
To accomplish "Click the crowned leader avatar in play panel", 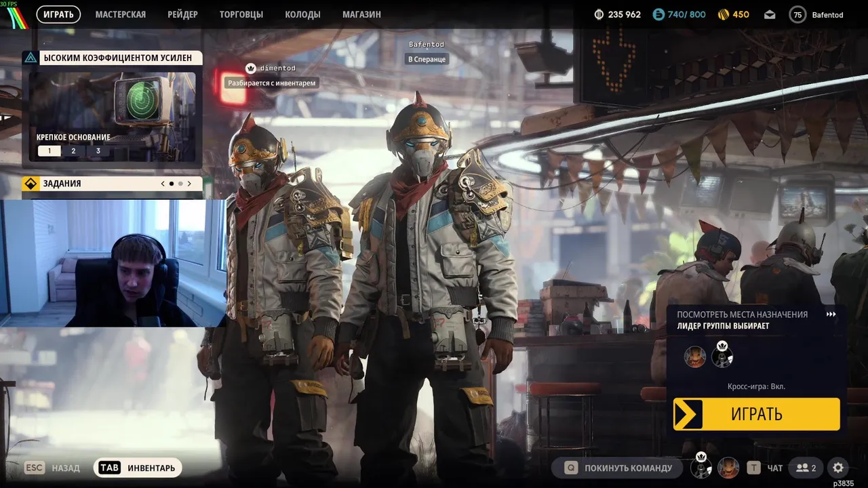I will (x=722, y=355).
